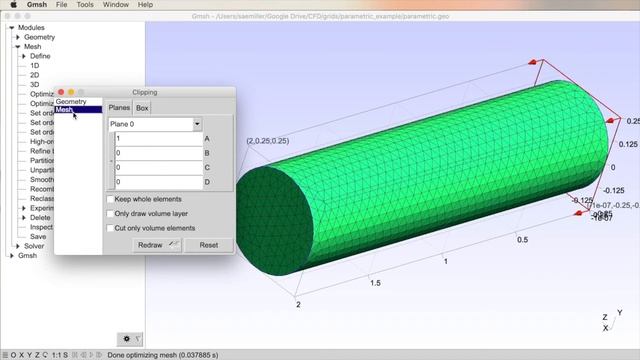This screenshot has height=360, width=640.
Task: Click the Redraw button
Action: click(x=157, y=245)
